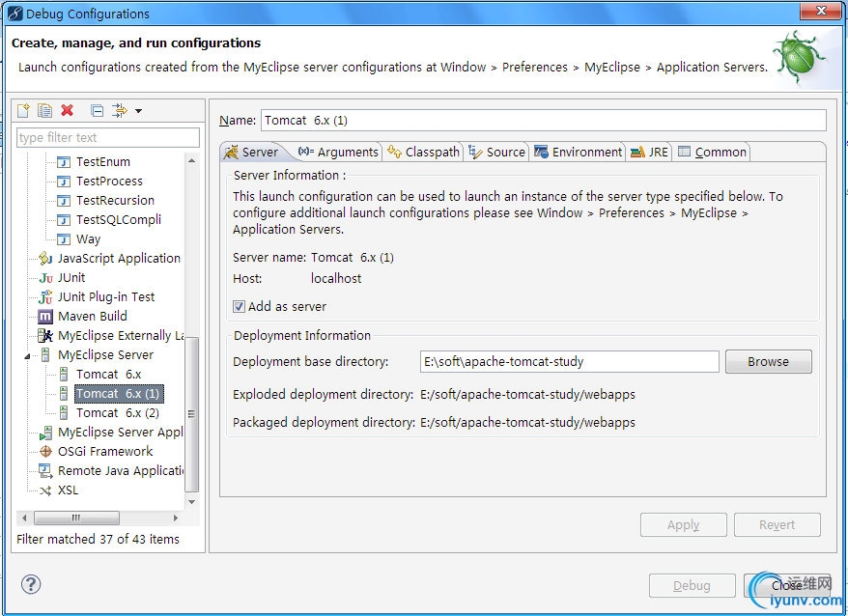
Task: Click the Browse button
Action: coord(769,362)
